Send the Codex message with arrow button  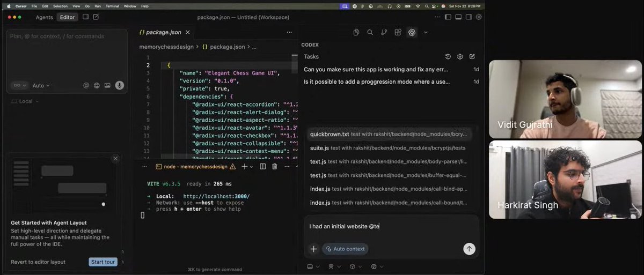pyautogui.click(x=469, y=249)
